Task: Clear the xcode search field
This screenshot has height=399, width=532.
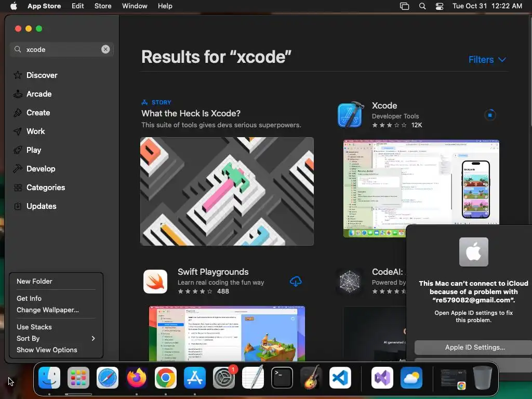Action: click(x=105, y=49)
